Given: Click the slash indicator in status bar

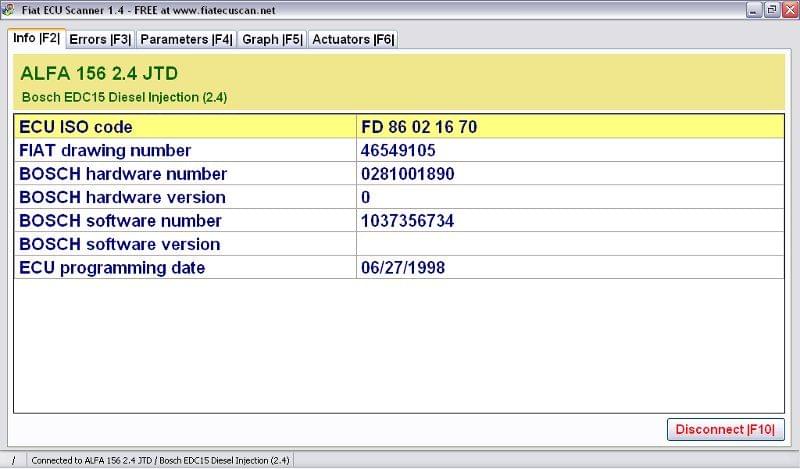Looking at the screenshot, I should pyautogui.click(x=14, y=460).
